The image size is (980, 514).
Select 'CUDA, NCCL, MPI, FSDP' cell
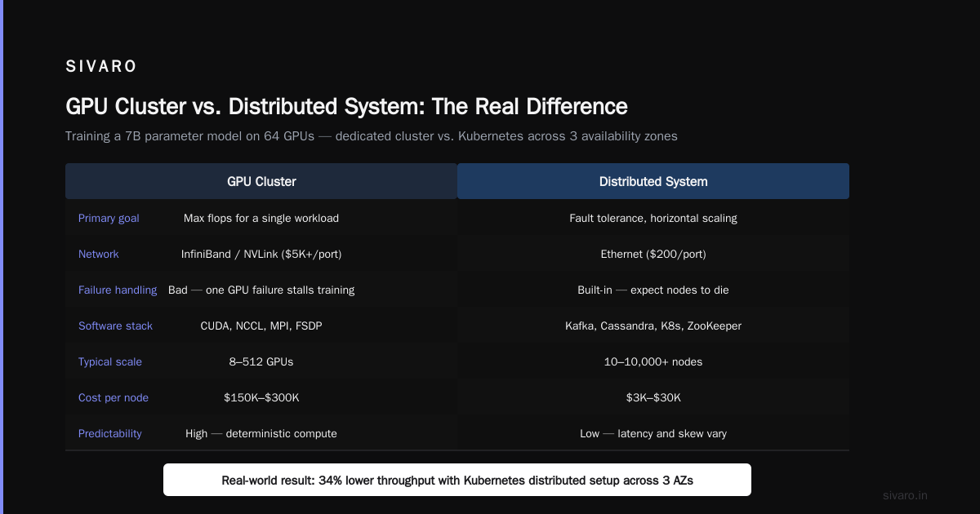pyautogui.click(x=261, y=326)
